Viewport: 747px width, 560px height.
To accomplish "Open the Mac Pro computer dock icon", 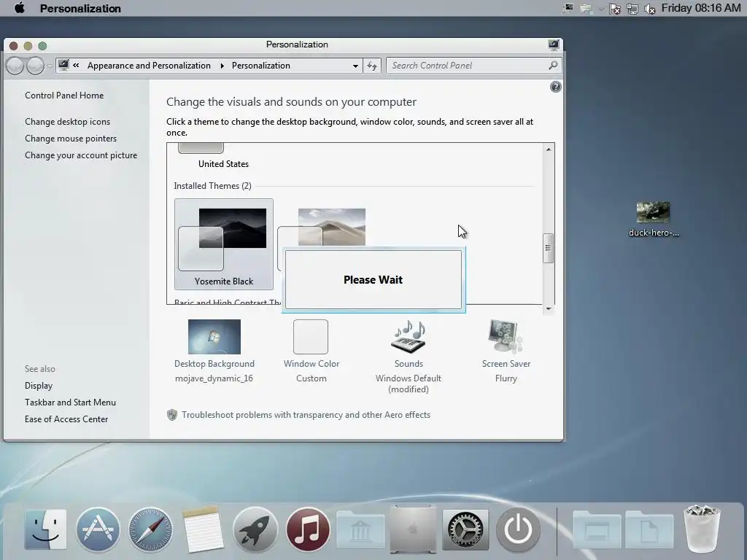I will click(413, 529).
